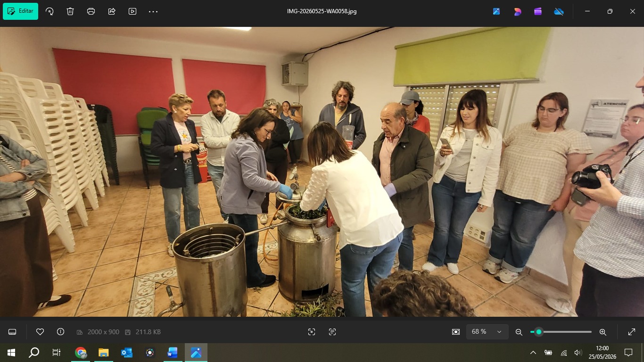Viewport: 644px width, 362px height.
Task: Delete the photo with the trash icon
Action: tap(70, 11)
